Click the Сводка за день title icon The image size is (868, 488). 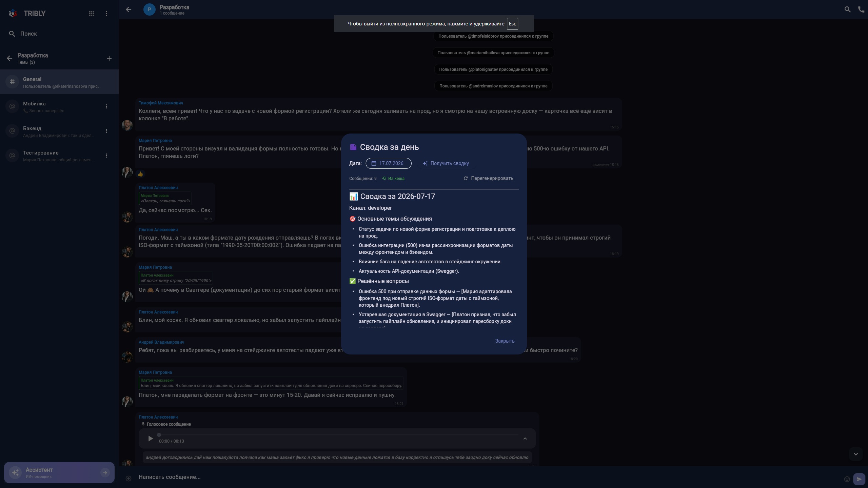tap(353, 147)
